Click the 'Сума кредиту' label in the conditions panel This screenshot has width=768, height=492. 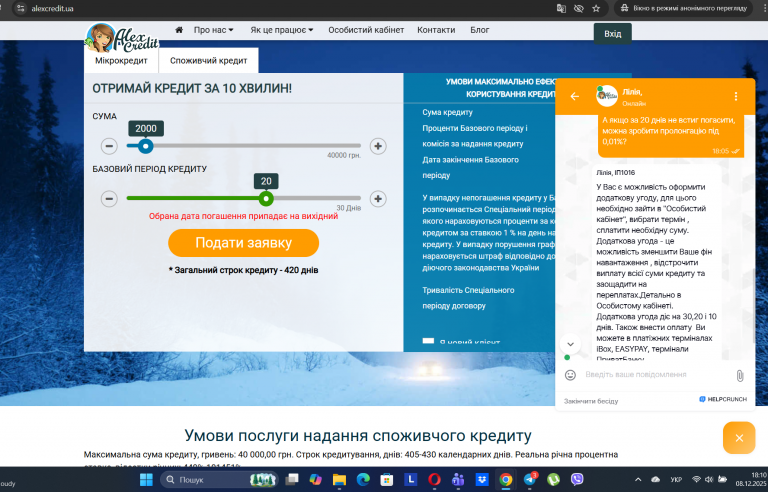click(447, 112)
